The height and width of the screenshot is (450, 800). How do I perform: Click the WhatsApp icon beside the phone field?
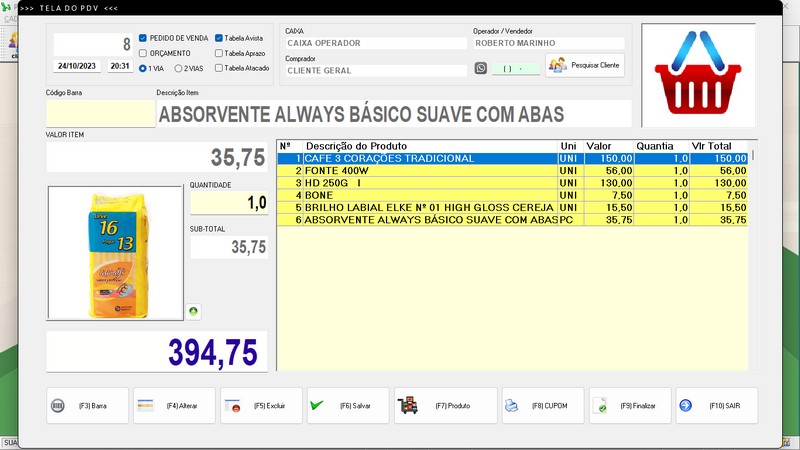pos(481,68)
